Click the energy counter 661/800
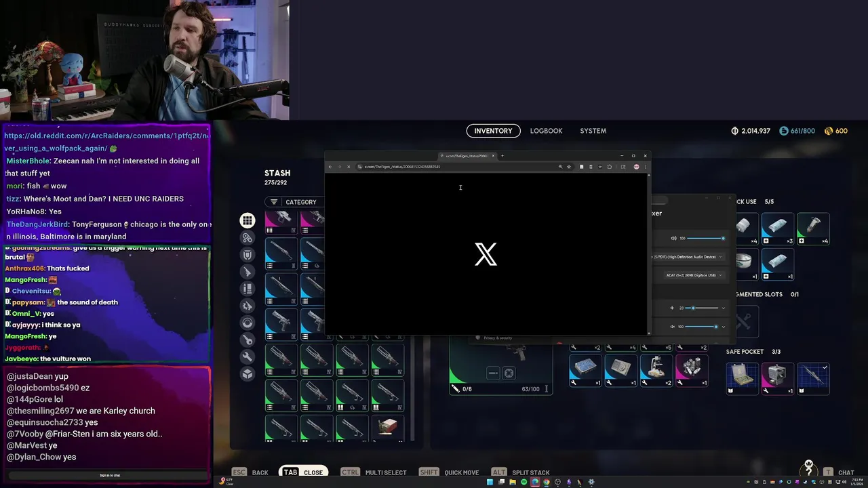868x488 pixels. coord(797,131)
